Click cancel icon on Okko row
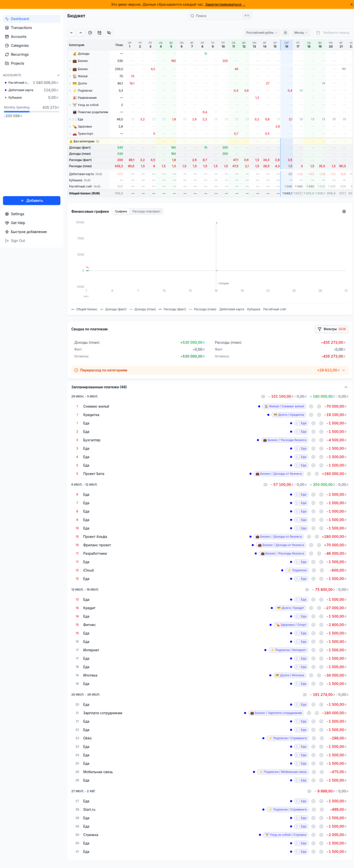The image size is (354, 868). click(321, 738)
